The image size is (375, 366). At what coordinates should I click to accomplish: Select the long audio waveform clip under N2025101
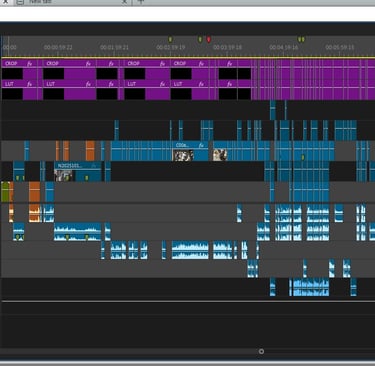pyautogui.click(x=77, y=232)
